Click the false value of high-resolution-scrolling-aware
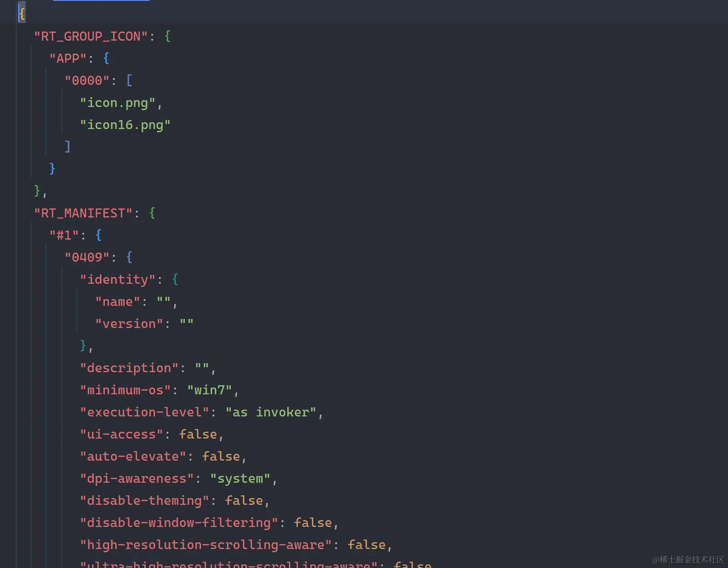Viewport: 728px width, 568px height. point(366,545)
